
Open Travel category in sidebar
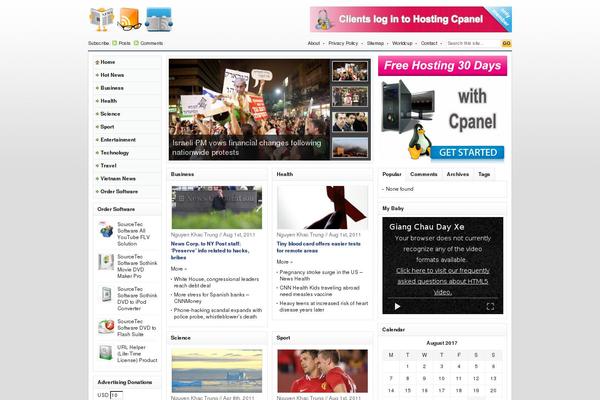pyautogui.click(x=108, y=166)
